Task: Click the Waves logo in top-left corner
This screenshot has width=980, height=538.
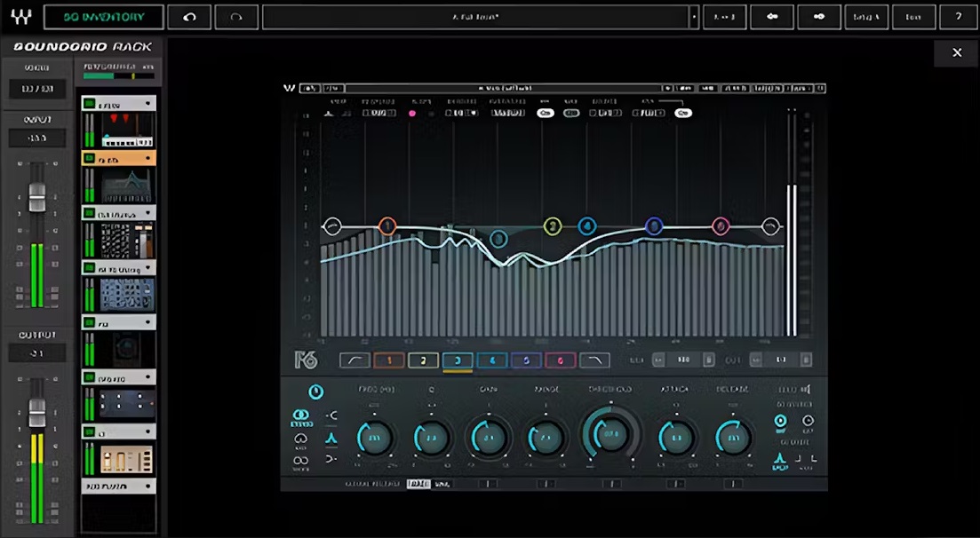Action: click(20, 17)
